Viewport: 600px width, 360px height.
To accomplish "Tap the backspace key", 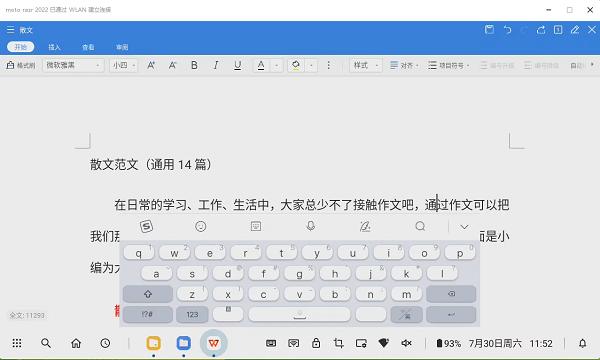I will click(451, 294).
